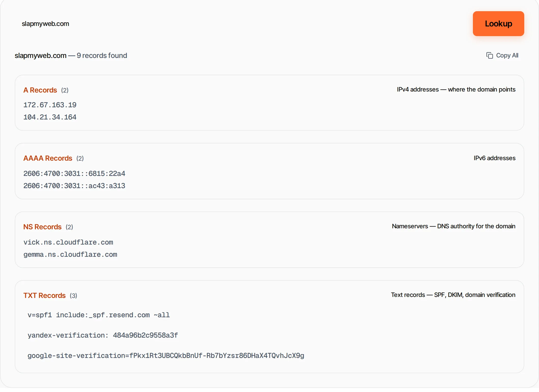The width and height of the screenshot is (539, 392).
Task: Click the A Records heading
Action: [40, 90]
